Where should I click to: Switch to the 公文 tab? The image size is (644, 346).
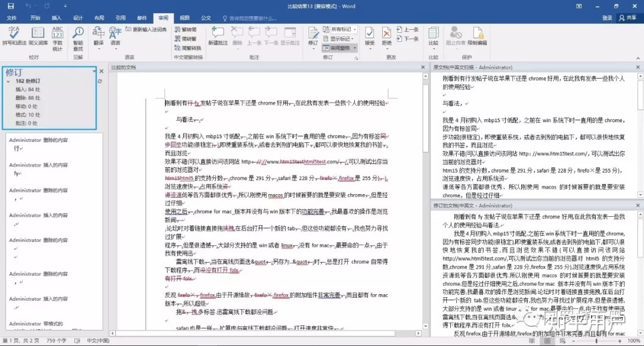pos(206,18)
